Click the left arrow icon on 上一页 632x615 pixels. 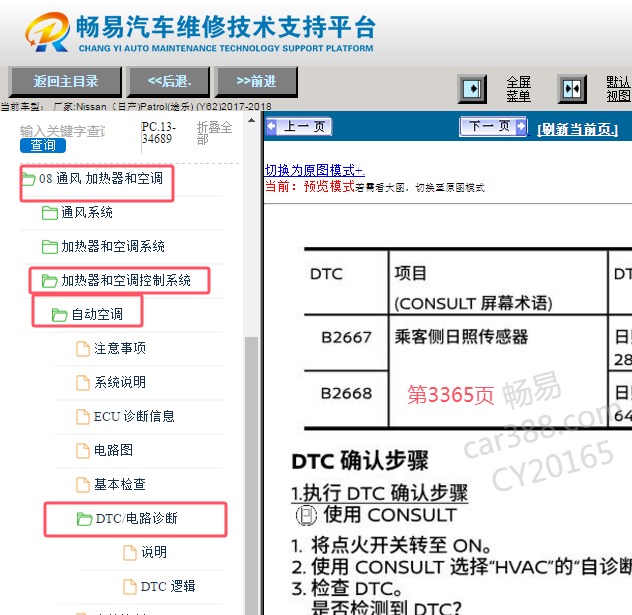click(272, 127)
